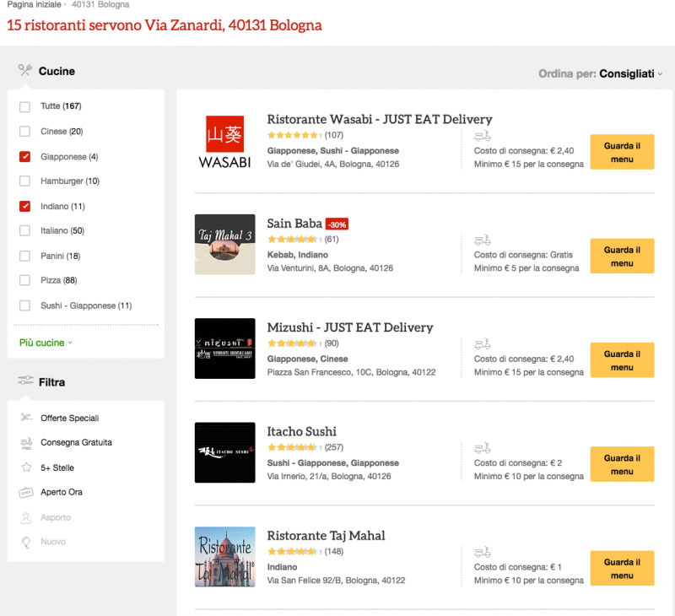Tick the Cinese cuisine checkbox
This screenshot has height=616, width=675.
click(25, 132)
